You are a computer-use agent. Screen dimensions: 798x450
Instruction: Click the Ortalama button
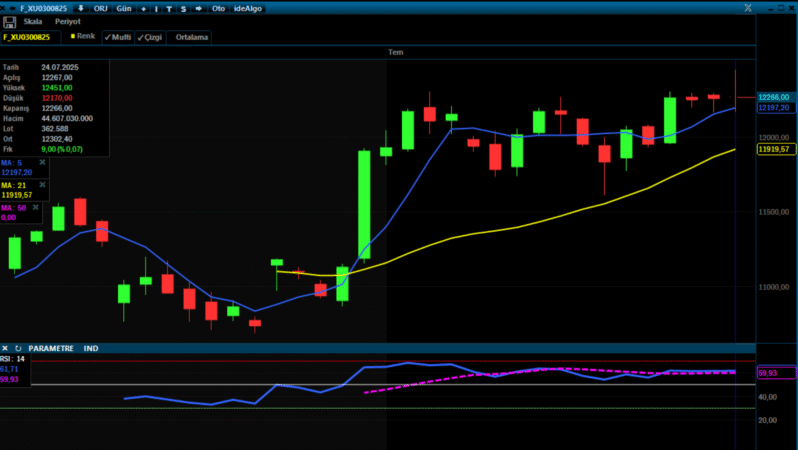point(192,37)
